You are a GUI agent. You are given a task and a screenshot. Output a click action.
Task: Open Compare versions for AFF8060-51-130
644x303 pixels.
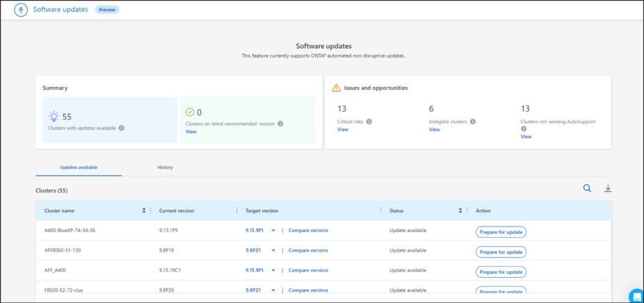tap(308, 250)
